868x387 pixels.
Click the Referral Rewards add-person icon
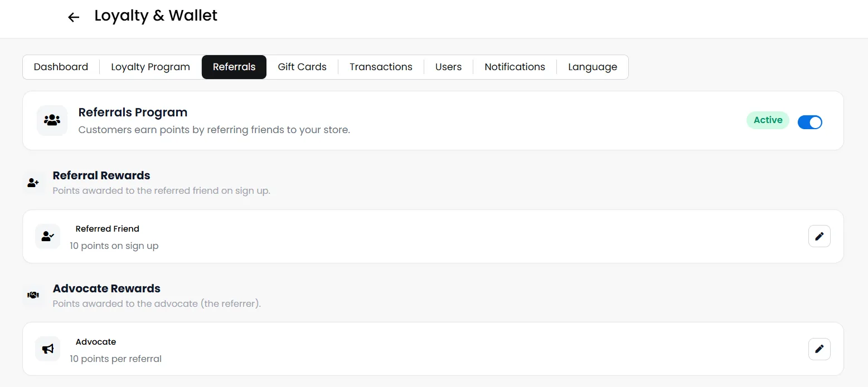click(33, 182)
